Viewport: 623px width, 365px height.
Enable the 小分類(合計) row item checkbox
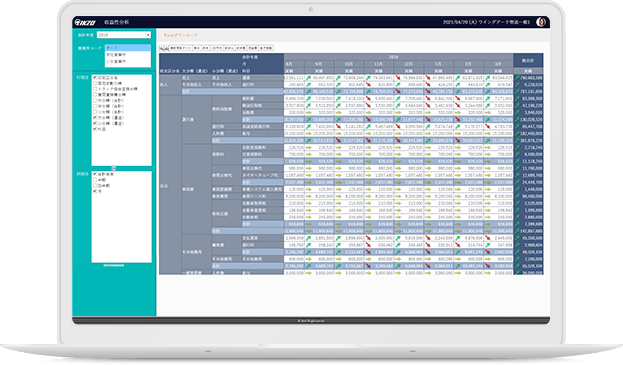(95, 112)
